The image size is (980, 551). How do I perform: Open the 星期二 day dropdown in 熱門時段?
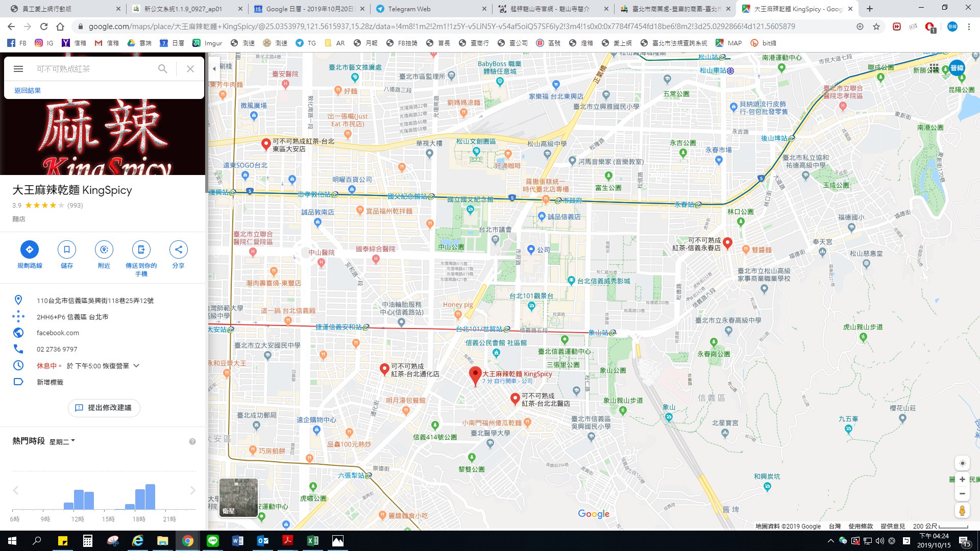click(62, 442)
